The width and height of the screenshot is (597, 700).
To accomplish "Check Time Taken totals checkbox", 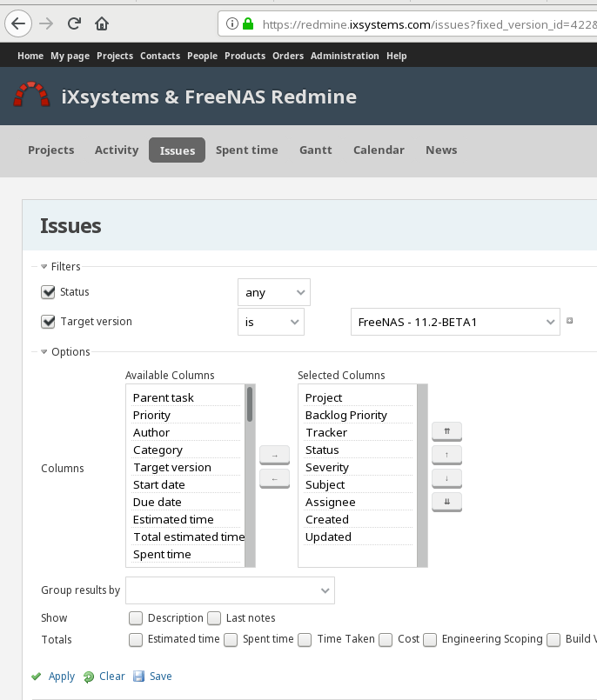I will pyautogui.click(x=305, y=640).
